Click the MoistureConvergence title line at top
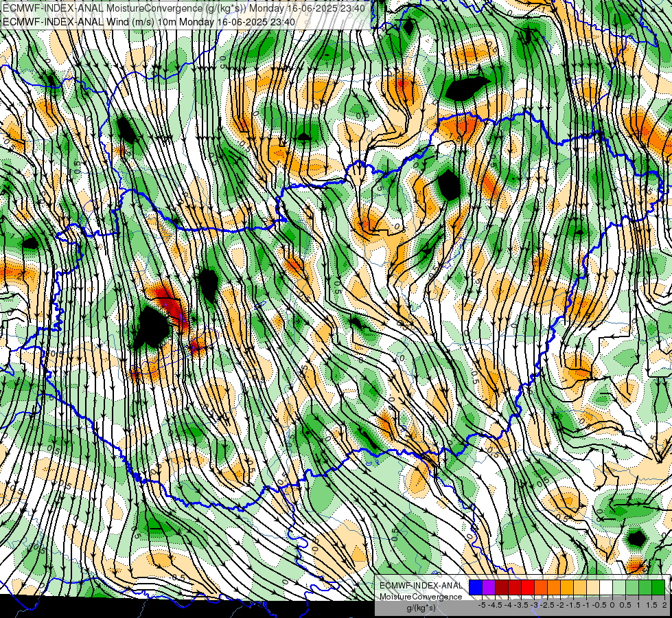672x618 pixels. [x=184, y=8]
